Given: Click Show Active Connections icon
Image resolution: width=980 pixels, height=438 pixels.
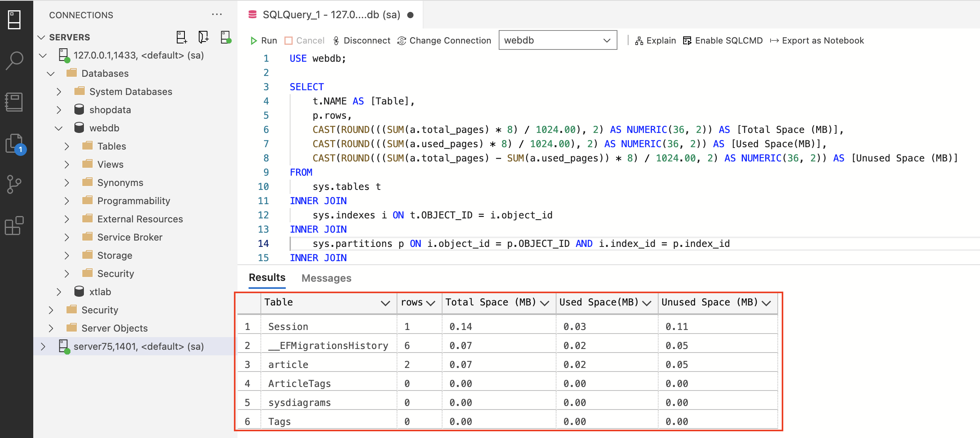Looking at the screenshot, I should pyautogui.click(x=226, y=37).
